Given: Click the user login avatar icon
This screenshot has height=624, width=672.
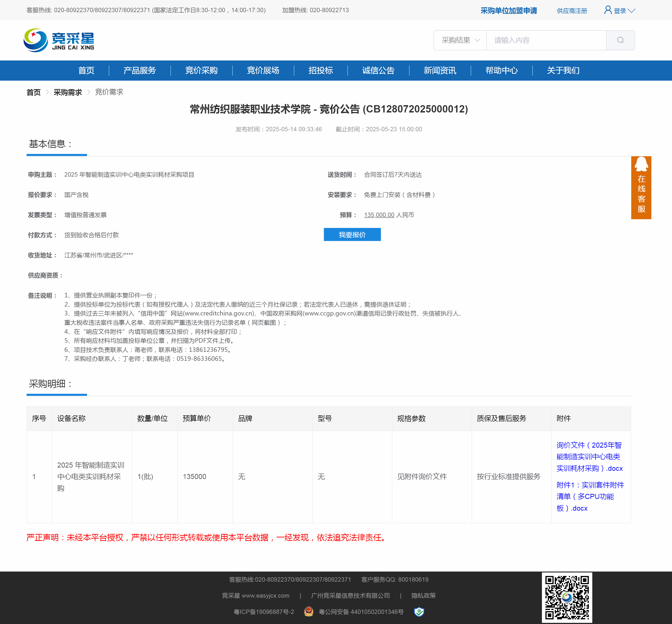Looking at the screenshot, I should pyautogui.click(x=608, y=10).
